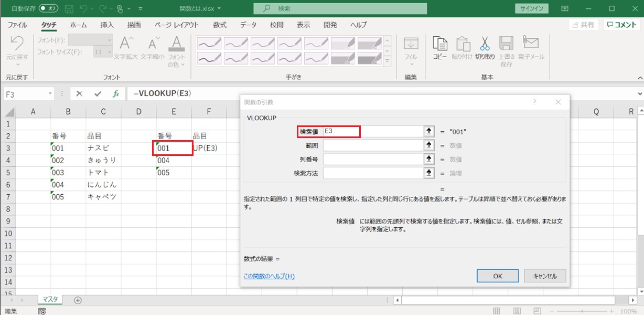Add a new sheet with the plus icon
Image resolution: width=644 pixels, height=317 pixels.
(78, 300)
